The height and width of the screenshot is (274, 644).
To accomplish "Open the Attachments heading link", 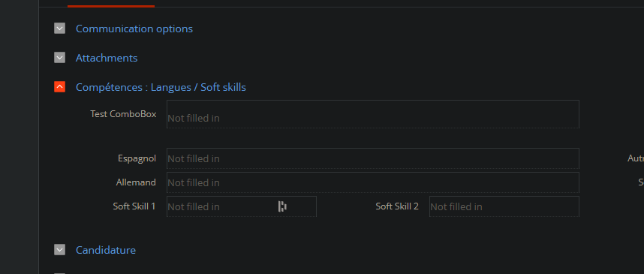I will [107, 58].
